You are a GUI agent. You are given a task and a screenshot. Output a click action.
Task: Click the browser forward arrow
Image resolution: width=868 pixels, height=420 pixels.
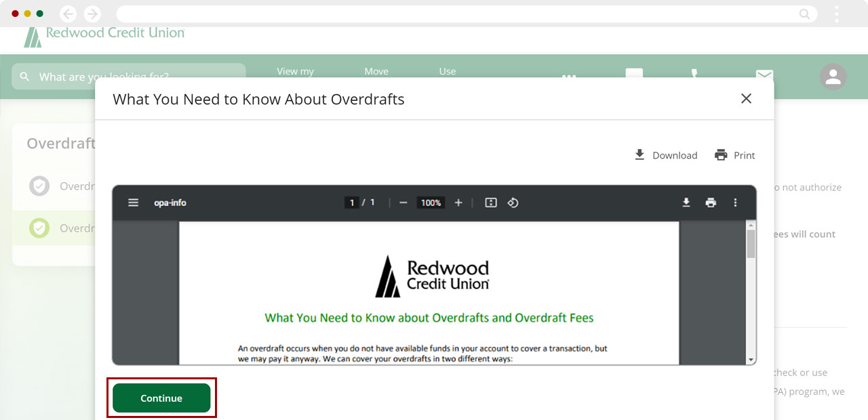pyautogui.click(x=92, y=14)
